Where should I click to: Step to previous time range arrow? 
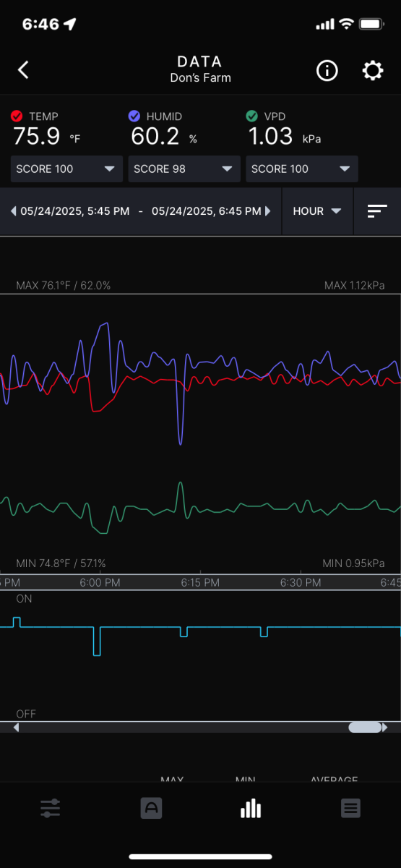13,211
